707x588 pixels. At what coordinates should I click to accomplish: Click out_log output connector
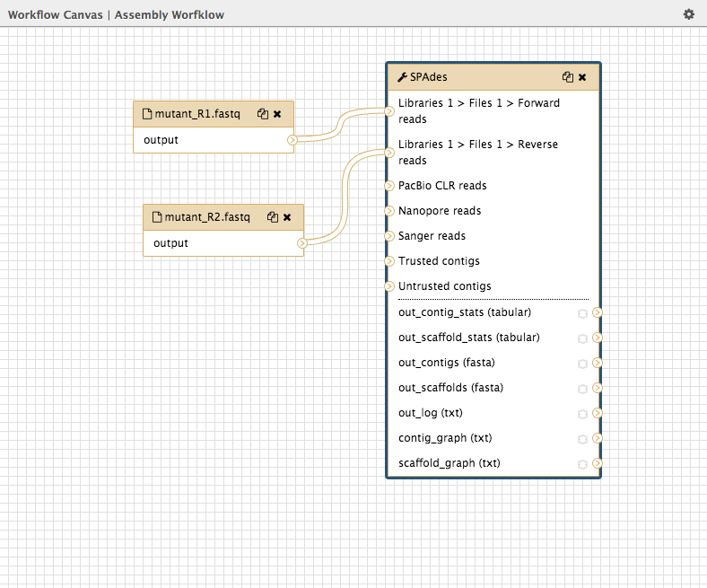598,413
